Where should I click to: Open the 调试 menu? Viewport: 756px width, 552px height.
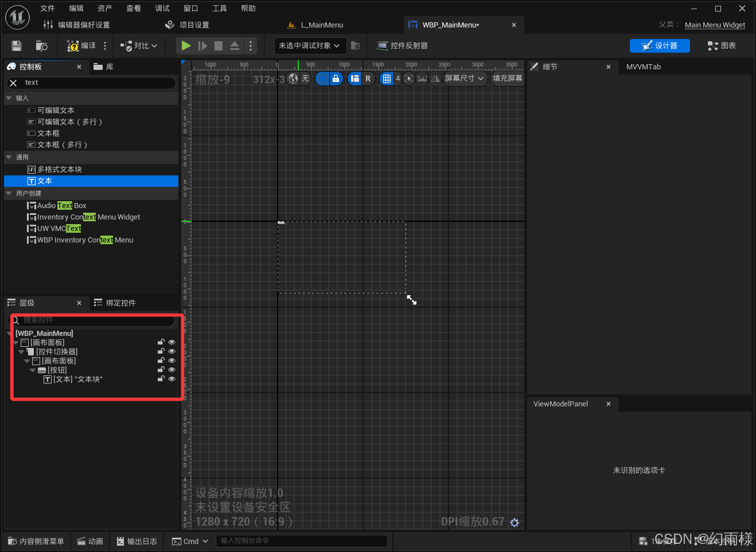coord(162,9)
